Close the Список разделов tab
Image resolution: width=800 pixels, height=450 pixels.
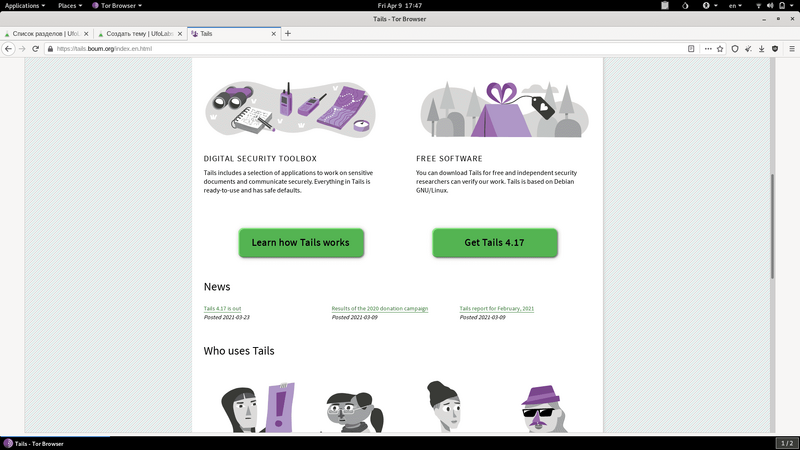click(86, 34)
